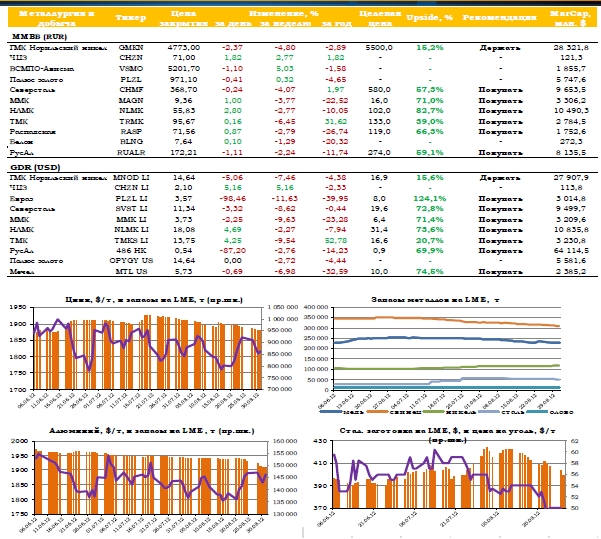Viewport: 601px width, 539px height.
Task: Click the 'Покупать' recommendation in 486 HK row
Action: [x=500, y=251]
